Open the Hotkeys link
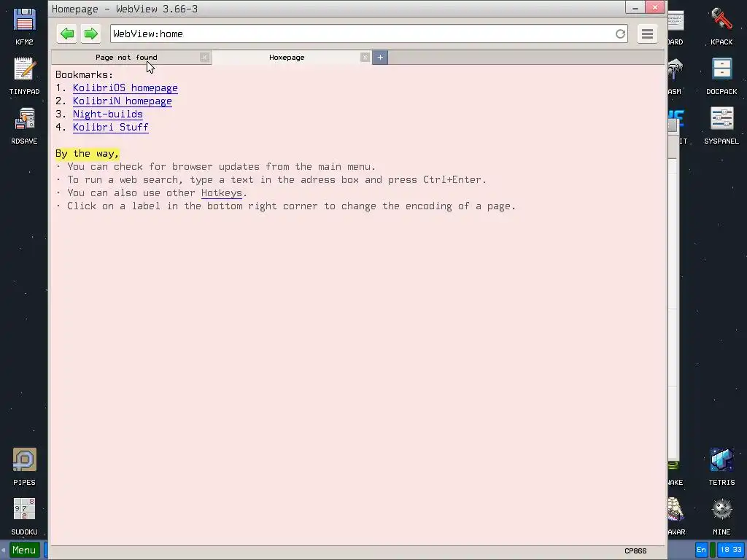 point(222,192)
